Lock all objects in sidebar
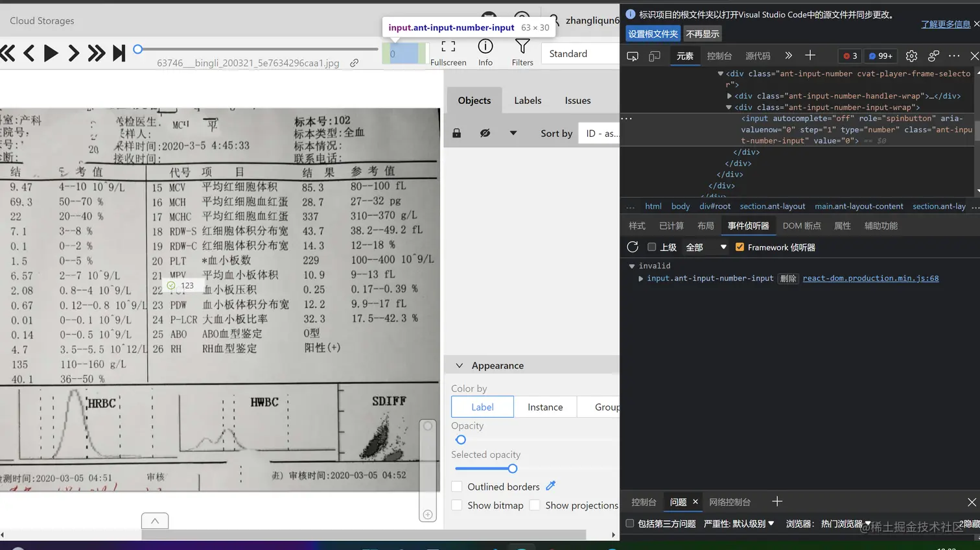 457,133
